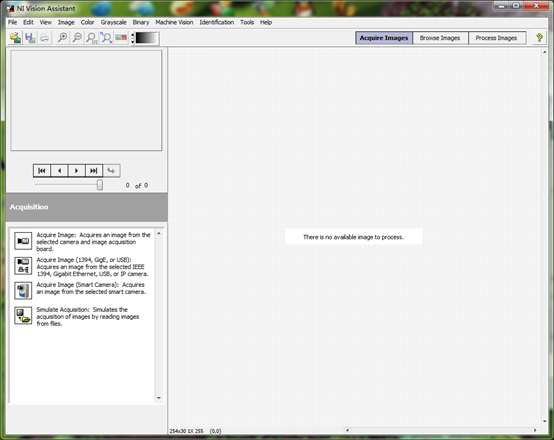Go to previous image

pos(59,171)
